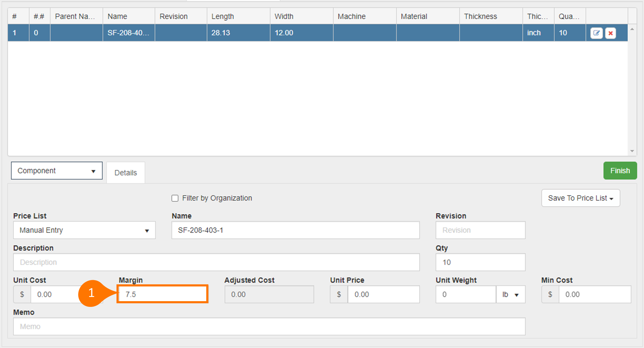Enable Filter by Organization checkbox
Image resolution: width=644 pixels, height=348 pixels.
point(175,198)
